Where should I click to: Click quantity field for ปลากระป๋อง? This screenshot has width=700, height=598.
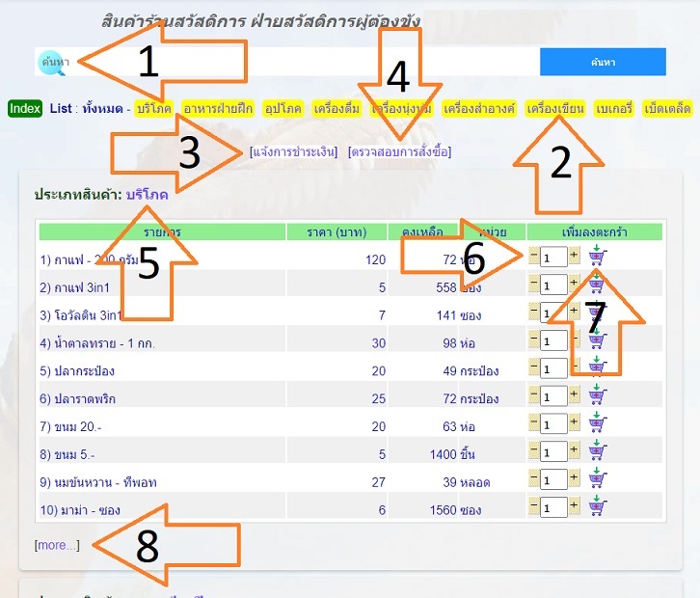pos(553,368)
